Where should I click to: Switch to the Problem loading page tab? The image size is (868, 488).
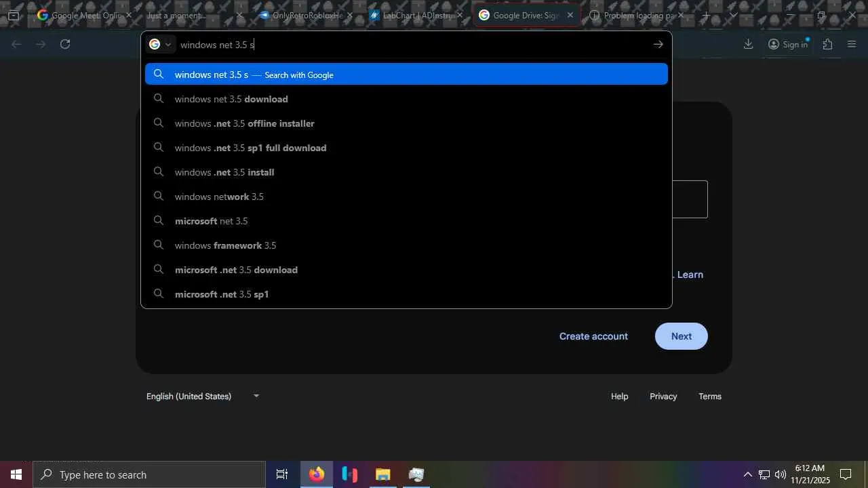point(635,15)
